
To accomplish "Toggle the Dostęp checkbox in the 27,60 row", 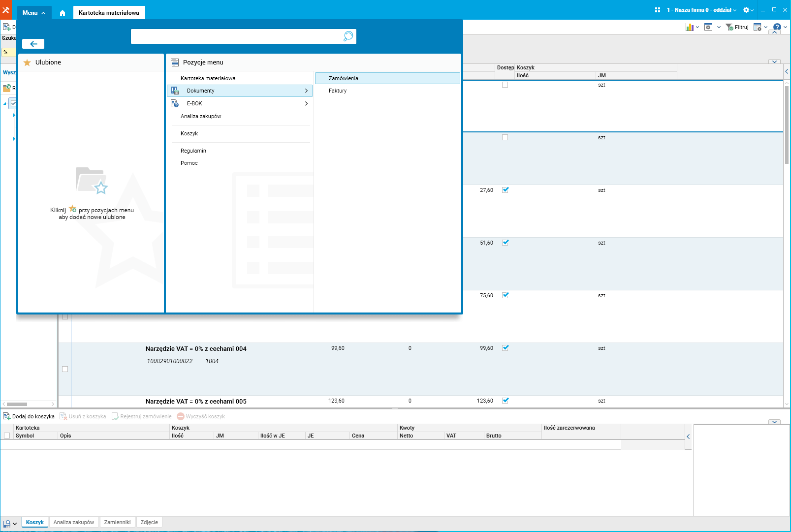I will click(x=505, y=190).
